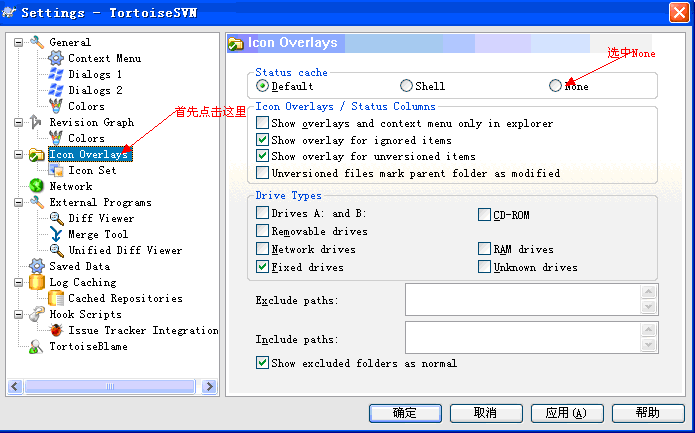Select the None status cache radio
Screen dimensions: 695x433
pos(555,86)
